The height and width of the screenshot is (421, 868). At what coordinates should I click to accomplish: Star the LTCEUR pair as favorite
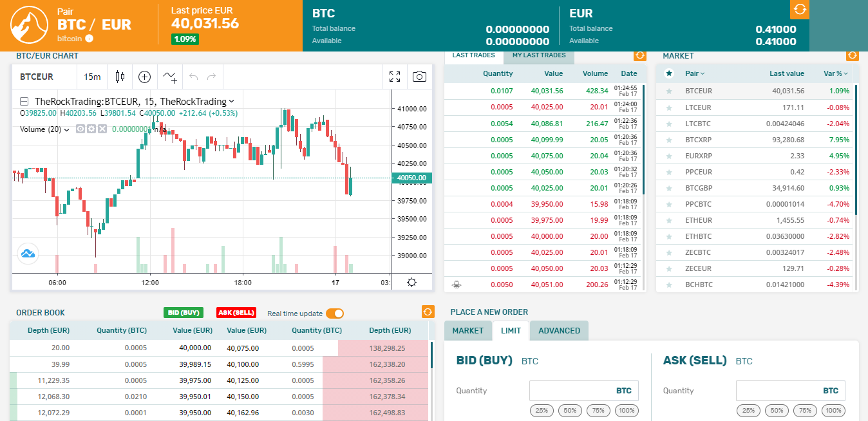[669, 108]
